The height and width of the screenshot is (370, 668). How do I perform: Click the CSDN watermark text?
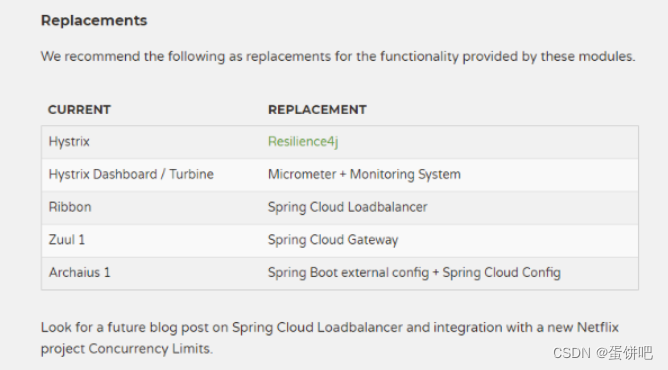pos(602,353)
